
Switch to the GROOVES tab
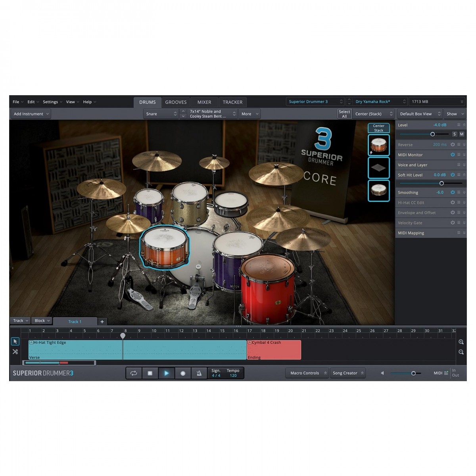tap(176, 102)
